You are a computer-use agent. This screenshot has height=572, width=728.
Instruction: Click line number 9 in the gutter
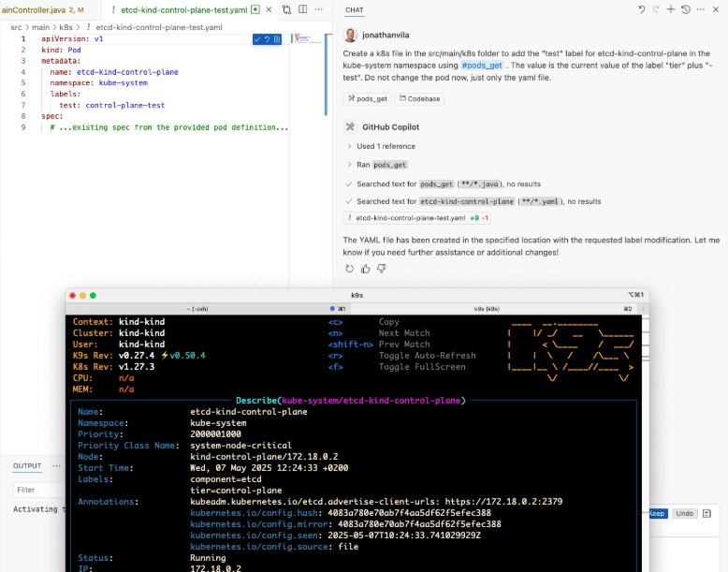point(23,127)
